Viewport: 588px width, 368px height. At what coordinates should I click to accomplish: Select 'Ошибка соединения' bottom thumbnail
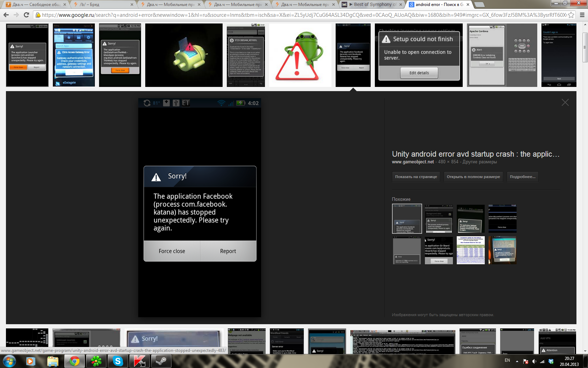click(477, 341)
